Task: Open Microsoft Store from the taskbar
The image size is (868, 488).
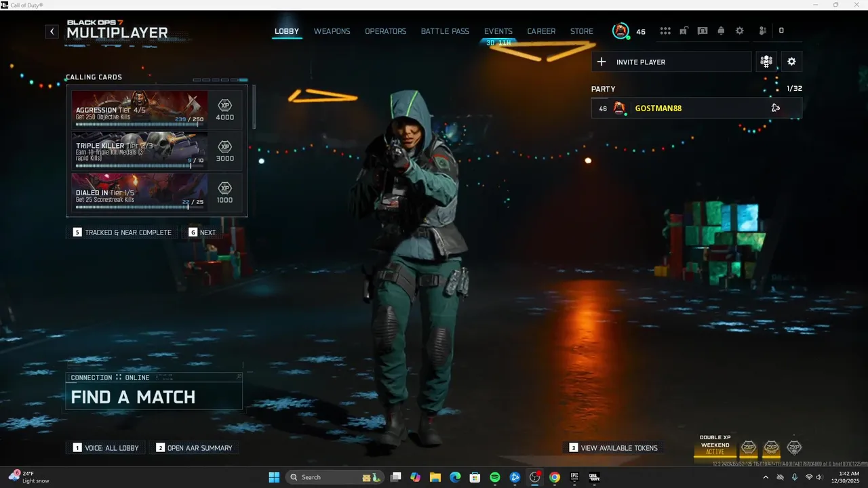Action: pos(475,477)
